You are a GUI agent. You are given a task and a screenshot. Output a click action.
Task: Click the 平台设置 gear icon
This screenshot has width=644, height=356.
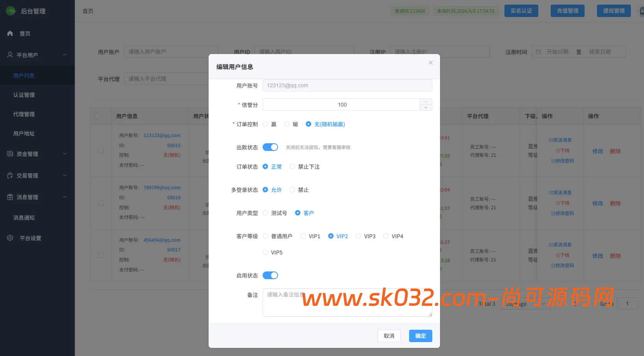click(10, 238)
